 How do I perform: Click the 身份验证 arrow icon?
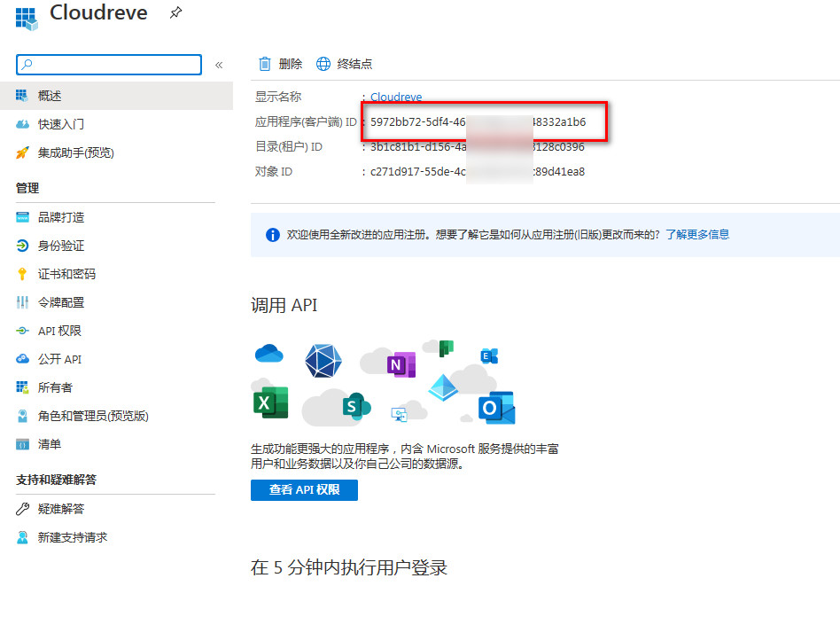[x=22, y=246]
